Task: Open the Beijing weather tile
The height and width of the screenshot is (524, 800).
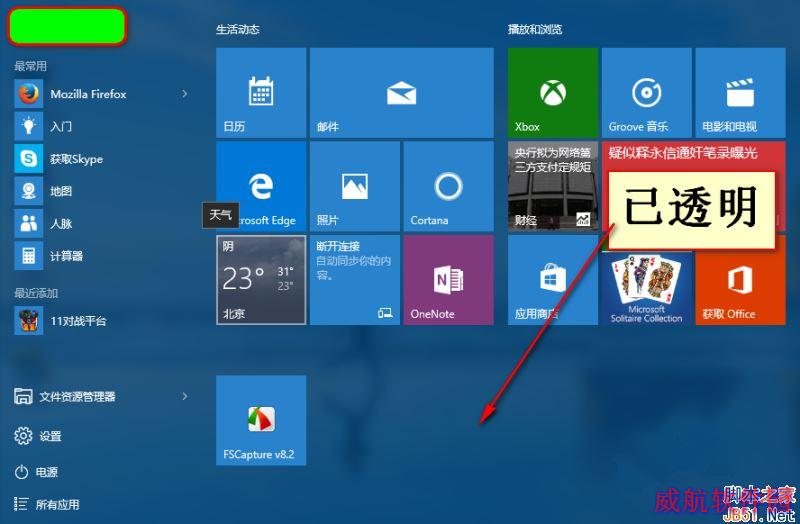Action: tap(261, 280)
